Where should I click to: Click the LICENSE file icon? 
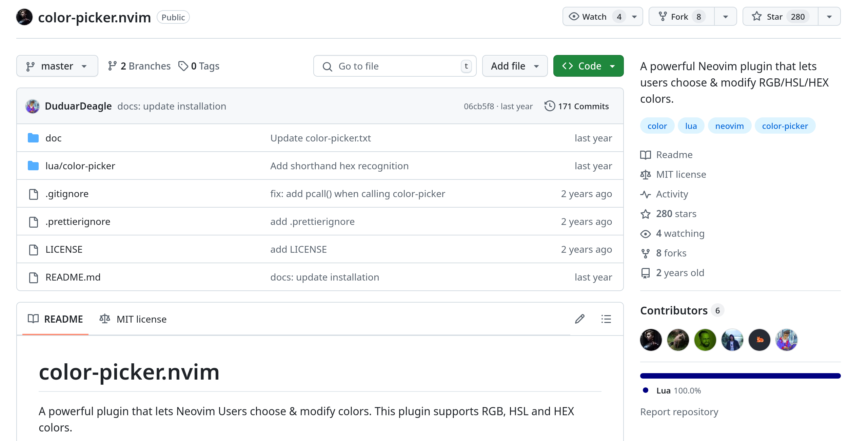pos(33,250)
